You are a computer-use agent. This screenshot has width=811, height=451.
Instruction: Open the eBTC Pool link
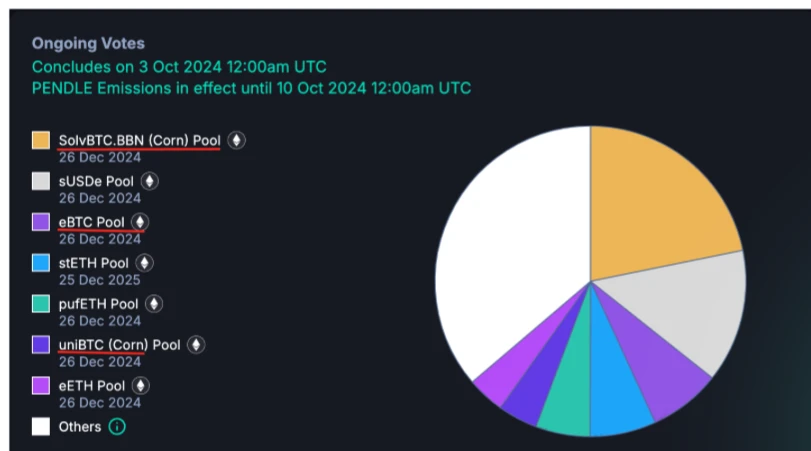92,222
